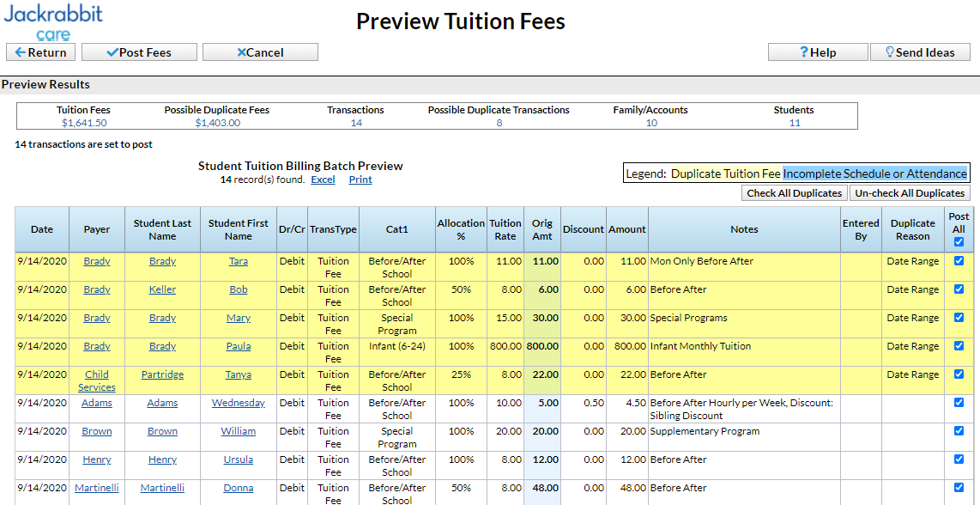The width and height of the screenshot is (980, 505).
Task: Uncheck post box for Tara Brady
Action: [959, 261]
